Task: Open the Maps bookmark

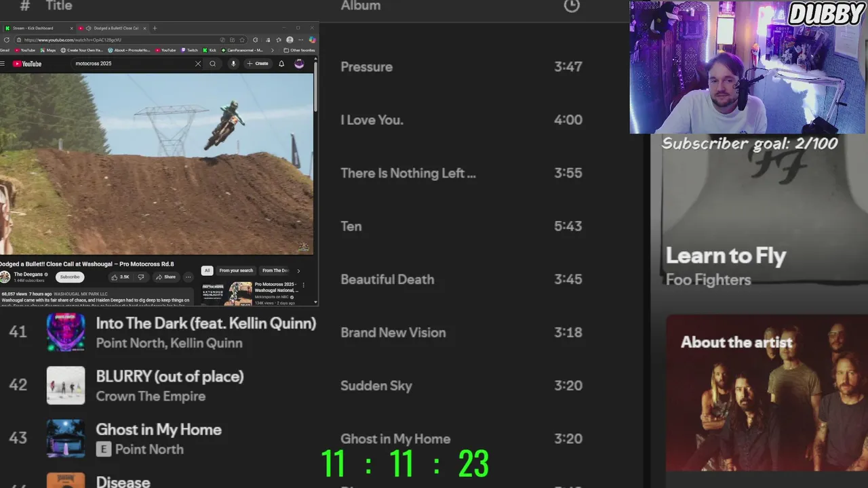Action: point(48,50)
